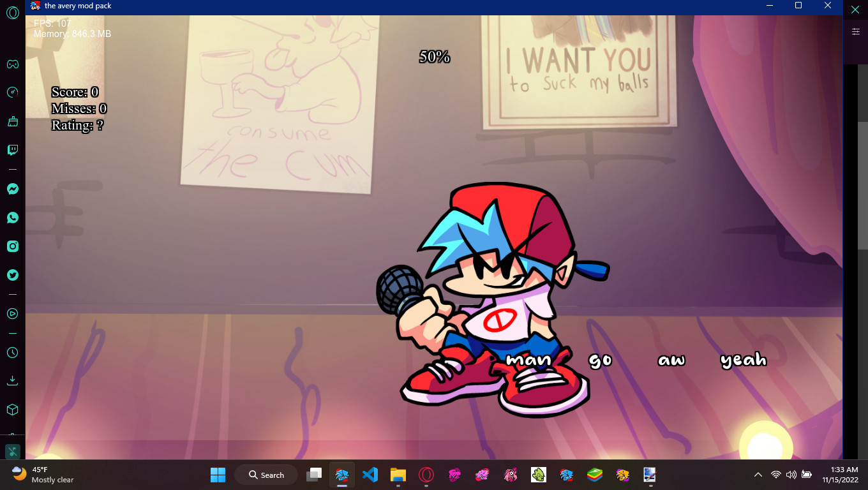Image resolution: width=868 pixels, height=490 pixels.
Task: Click the taskbar Search box
Action: click(x=266, y=475)
